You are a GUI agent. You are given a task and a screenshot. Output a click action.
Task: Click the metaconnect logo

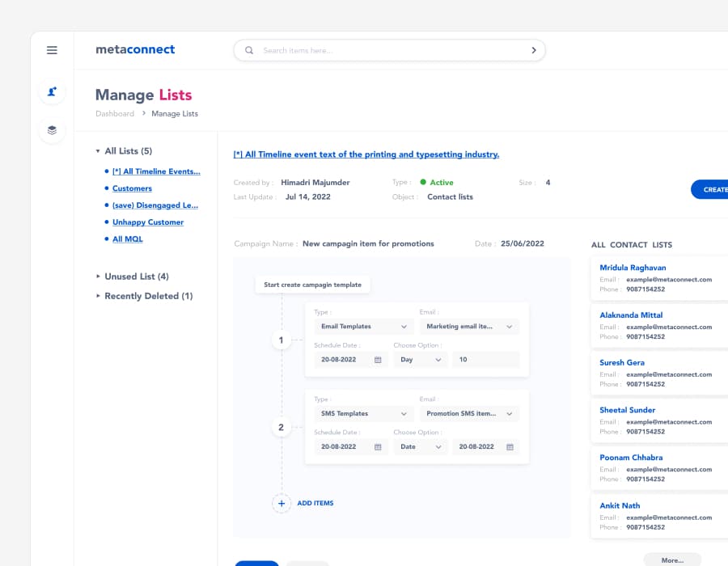(135, 49)
